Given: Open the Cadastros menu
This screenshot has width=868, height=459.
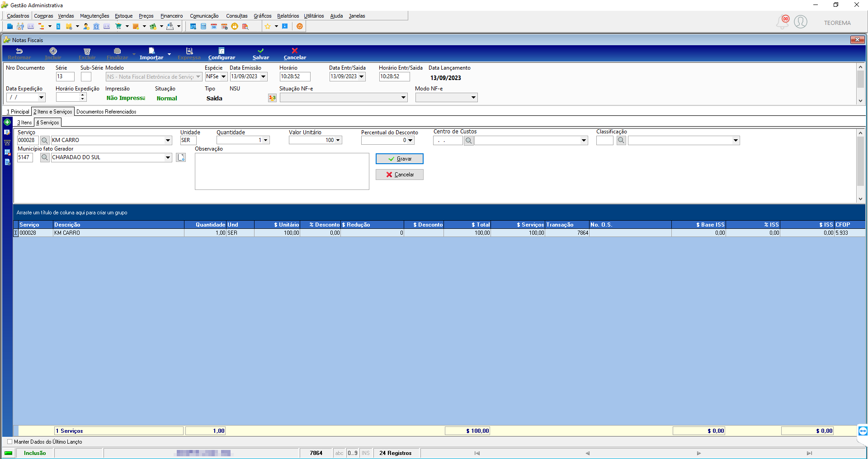Looking at the screenshot, I should click(x=18, y=16).
